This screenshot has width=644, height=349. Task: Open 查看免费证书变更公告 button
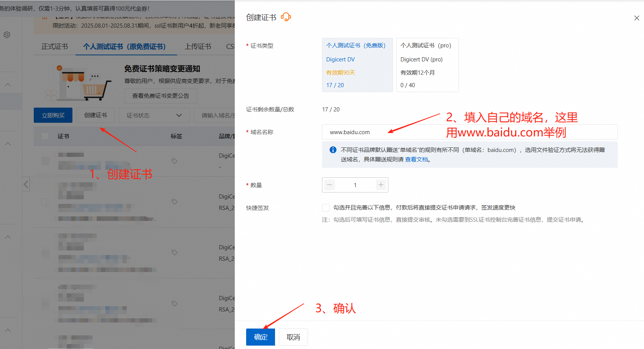(x=161, y=96)
